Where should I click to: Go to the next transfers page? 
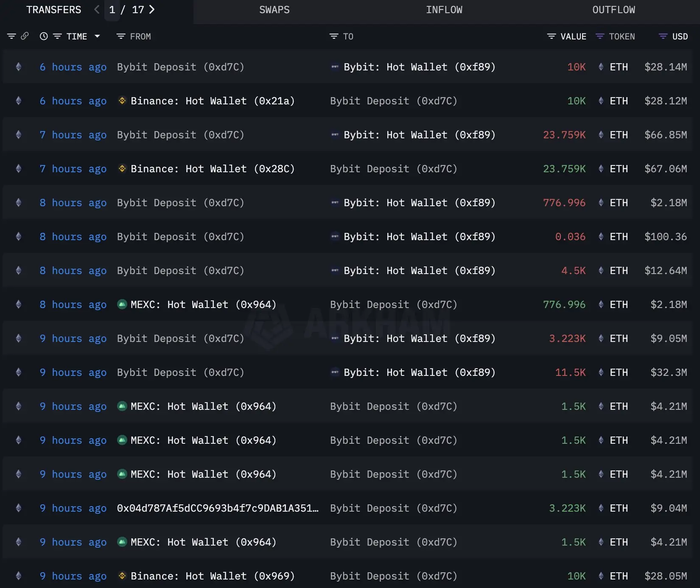pos(152,9)
